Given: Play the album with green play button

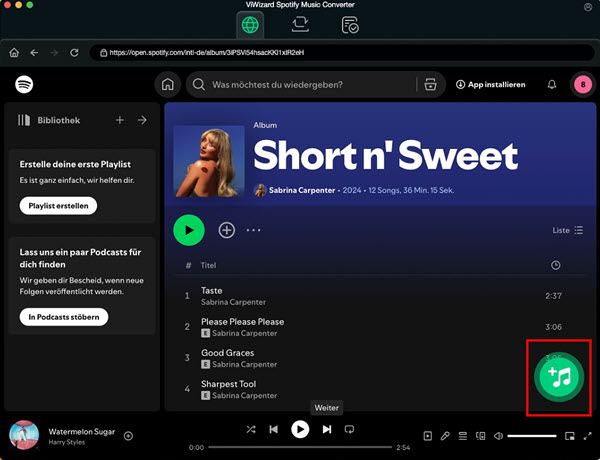Looking at the screenshot, I should (x=189, y=230).
